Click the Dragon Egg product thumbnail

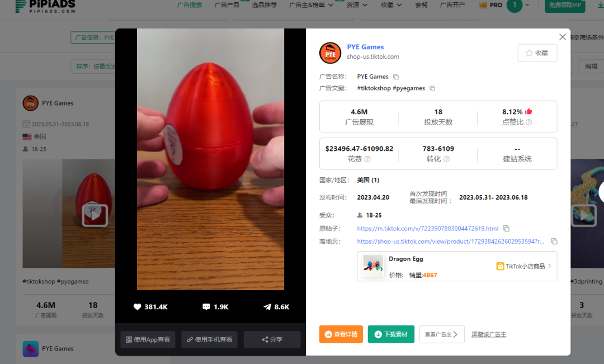pyautogui.click(x=372, y=266)
